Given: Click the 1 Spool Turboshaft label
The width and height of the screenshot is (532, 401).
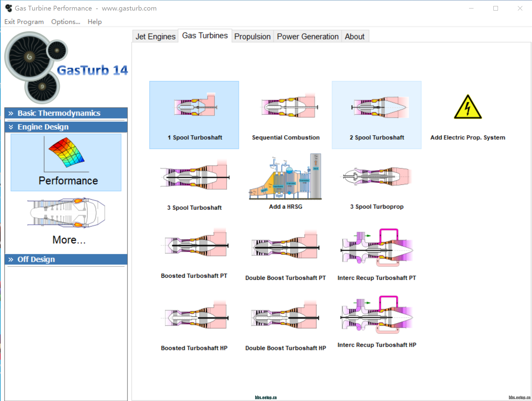Looking at the screenshot, I should (195, 137).
